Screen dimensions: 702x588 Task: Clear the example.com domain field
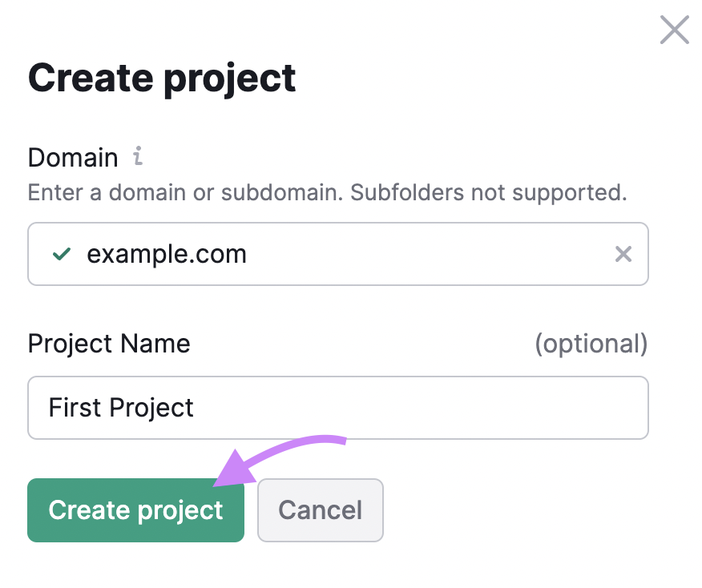[x=623, y=254]
